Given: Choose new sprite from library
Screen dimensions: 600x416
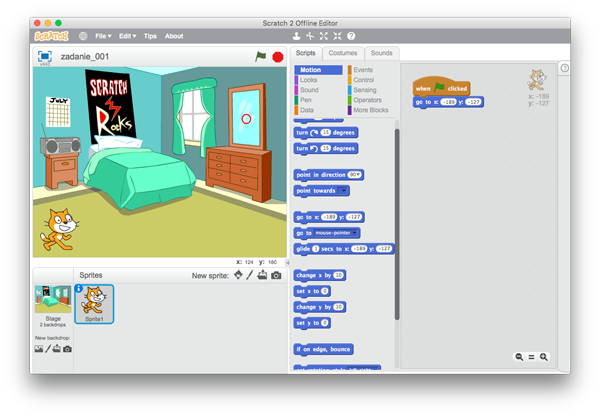Looking at the screenshot, I should [x=238, y=275].
